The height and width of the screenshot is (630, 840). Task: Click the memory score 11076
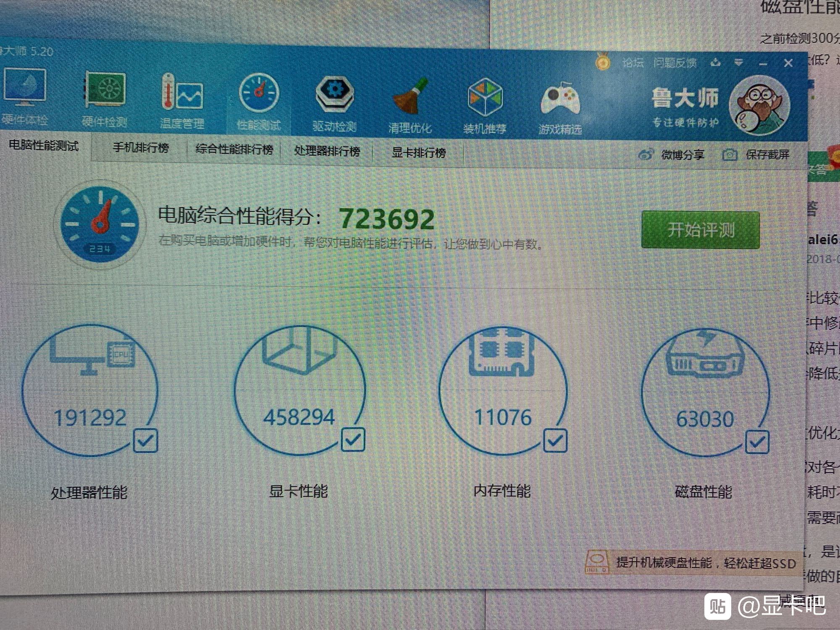(503, 417)
